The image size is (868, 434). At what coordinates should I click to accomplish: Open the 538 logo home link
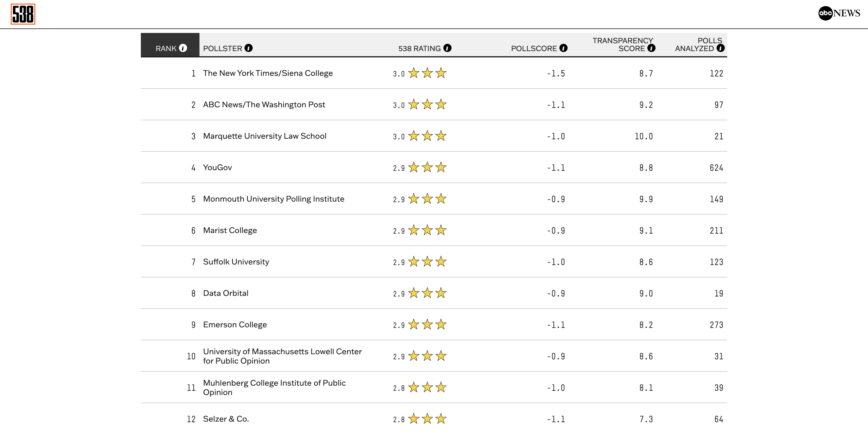tap(23, 14)
